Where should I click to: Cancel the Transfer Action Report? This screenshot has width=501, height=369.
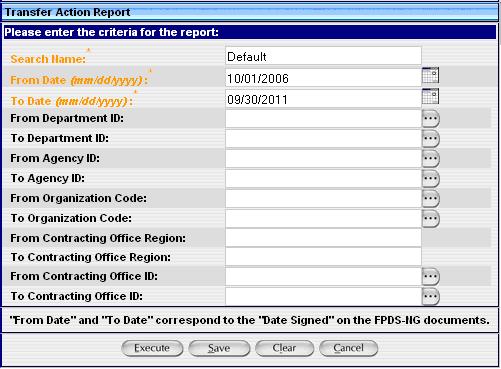click(x=349, y=348)
